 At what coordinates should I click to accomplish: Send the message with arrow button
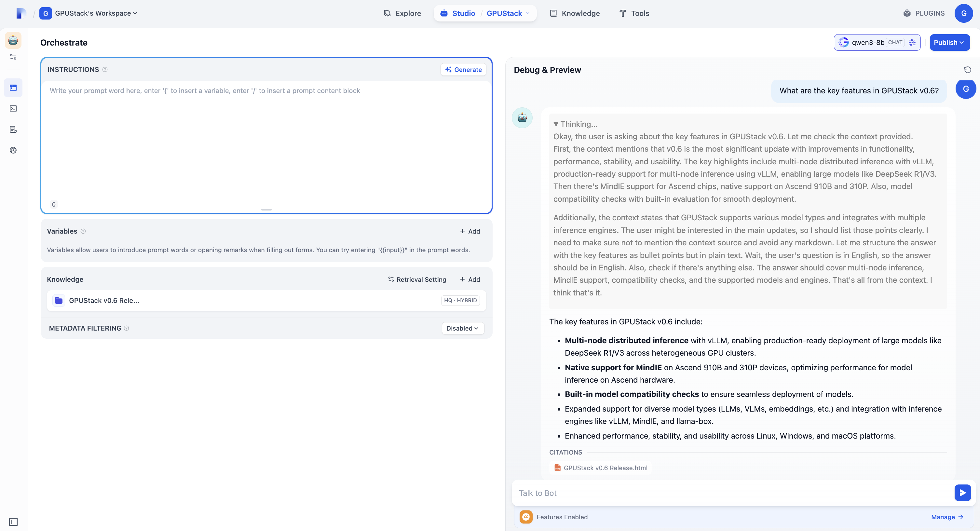click(x=962, y=493)
